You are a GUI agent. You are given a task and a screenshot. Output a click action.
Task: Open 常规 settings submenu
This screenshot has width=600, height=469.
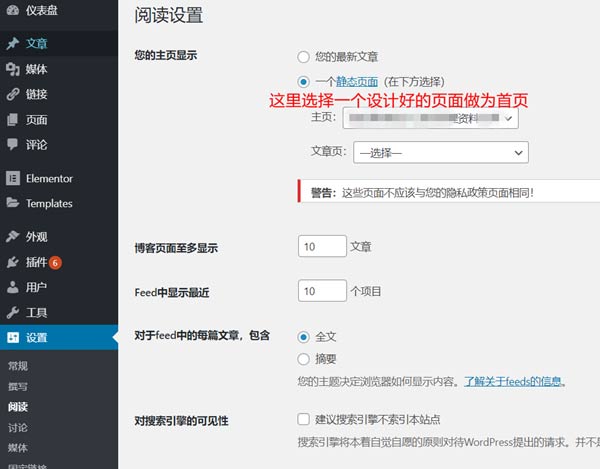(18, 366)
